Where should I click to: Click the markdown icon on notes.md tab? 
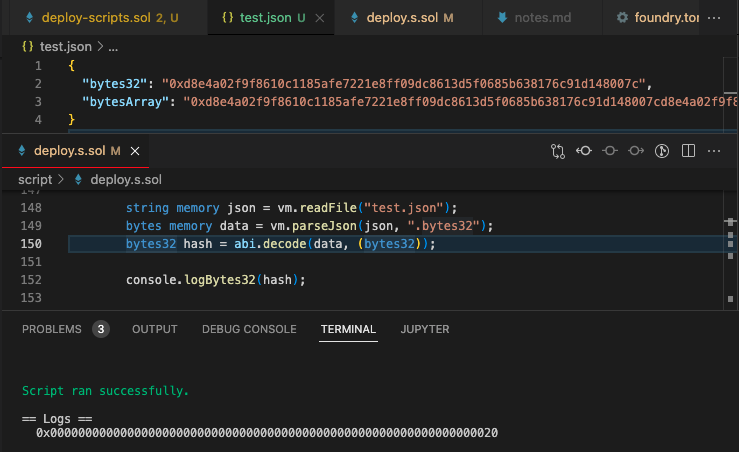pos(502,18)
